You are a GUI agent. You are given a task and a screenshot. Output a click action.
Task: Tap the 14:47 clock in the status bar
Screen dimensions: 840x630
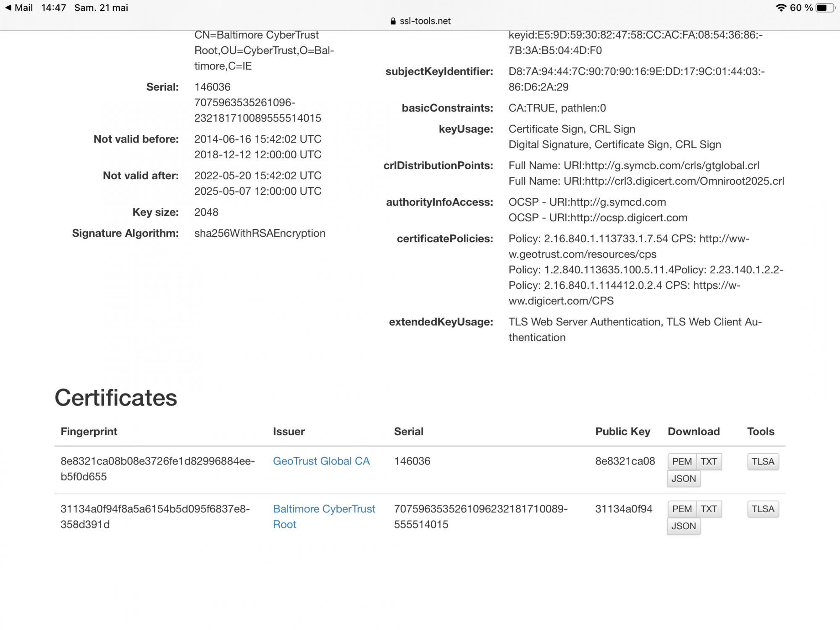coord(53,8)
